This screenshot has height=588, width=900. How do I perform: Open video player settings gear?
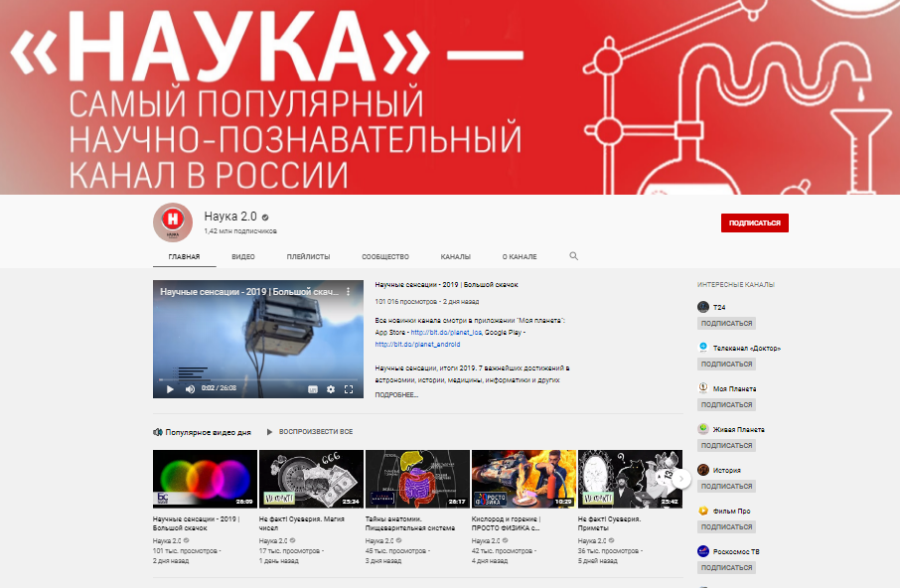click(331, 389)
